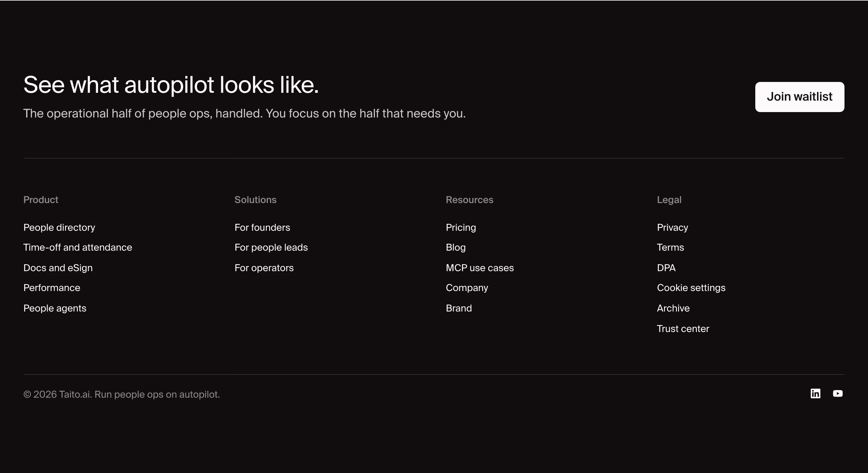Image resolution: width=868 pixels, height=473 pixels.
Task: Go to For operators page
Action: pyautogui.click(x=264, y=268)
